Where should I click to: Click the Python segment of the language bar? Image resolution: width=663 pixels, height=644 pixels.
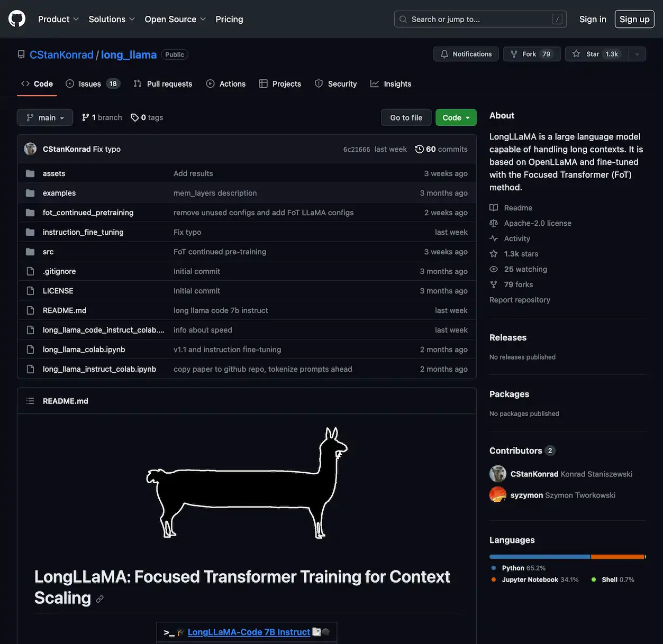(x=539, y=556)
